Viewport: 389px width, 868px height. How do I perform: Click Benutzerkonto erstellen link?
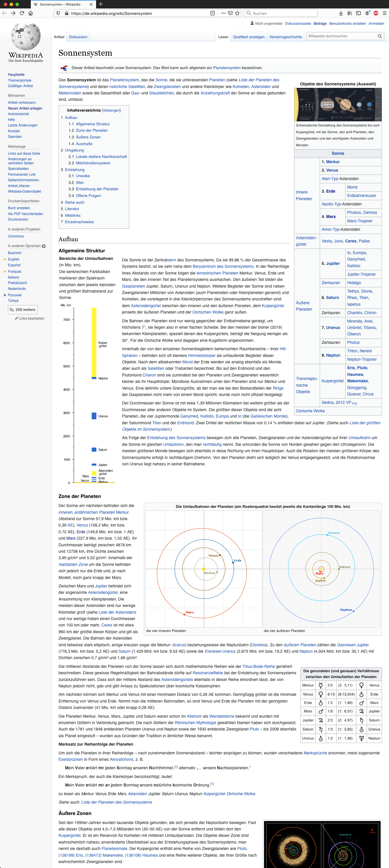(347, 24)
